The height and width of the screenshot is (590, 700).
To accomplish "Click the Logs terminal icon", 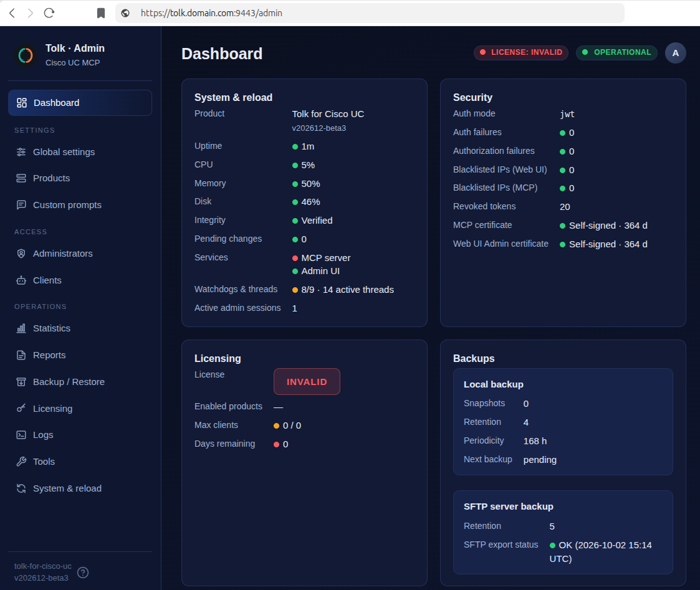I will (21, 435).
